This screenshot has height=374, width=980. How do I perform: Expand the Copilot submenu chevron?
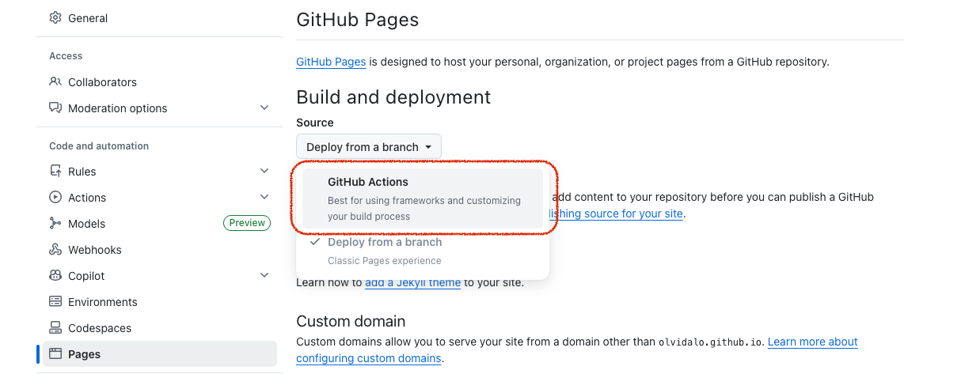264,276
